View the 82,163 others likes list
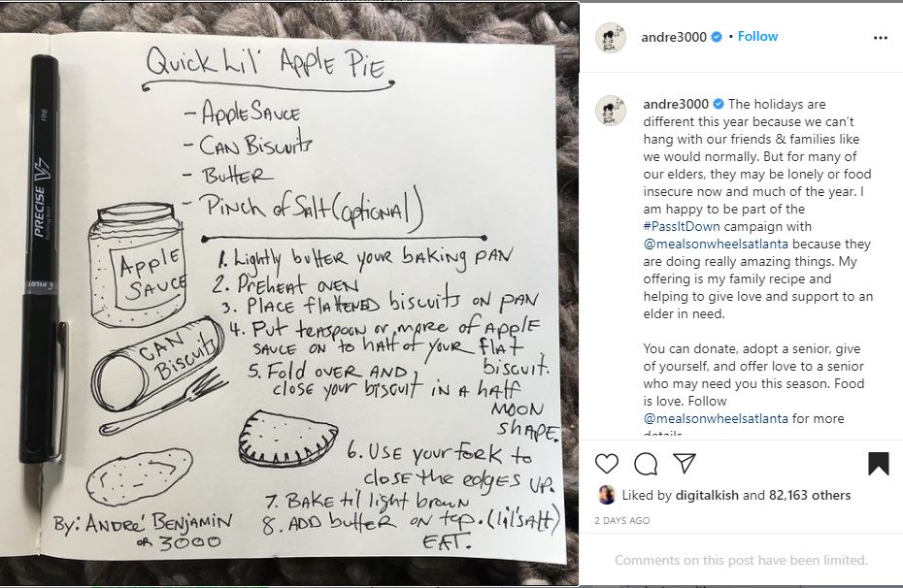 (x=810, y=495)
